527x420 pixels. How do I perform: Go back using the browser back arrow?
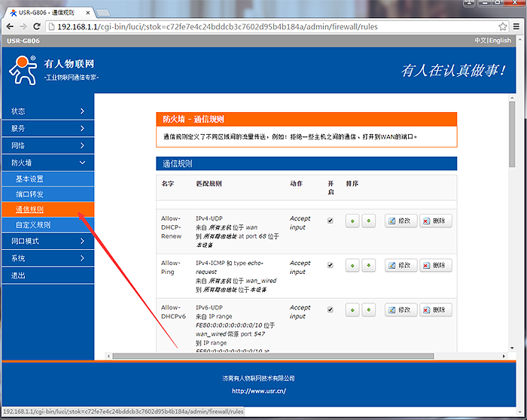click(8, 26)
